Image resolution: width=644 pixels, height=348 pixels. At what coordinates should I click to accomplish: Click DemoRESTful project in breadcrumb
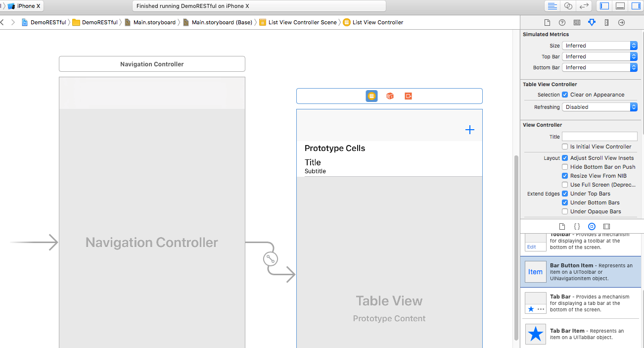click(44, 22)
